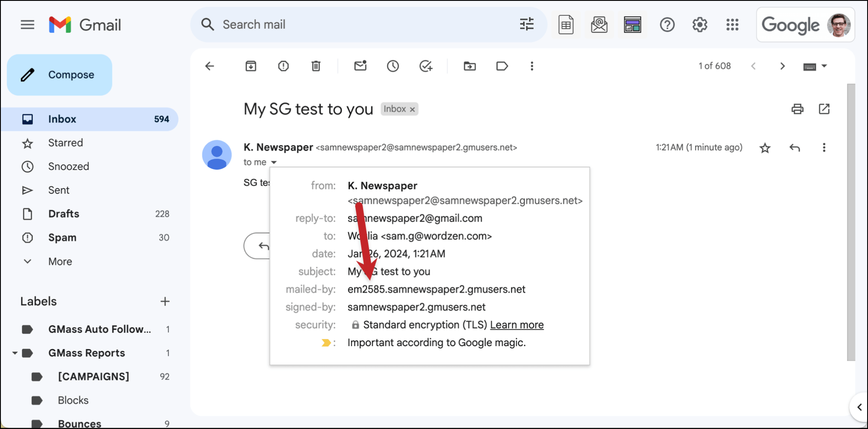
Task: Click in the Search mail field
Action: pos(369,25)
